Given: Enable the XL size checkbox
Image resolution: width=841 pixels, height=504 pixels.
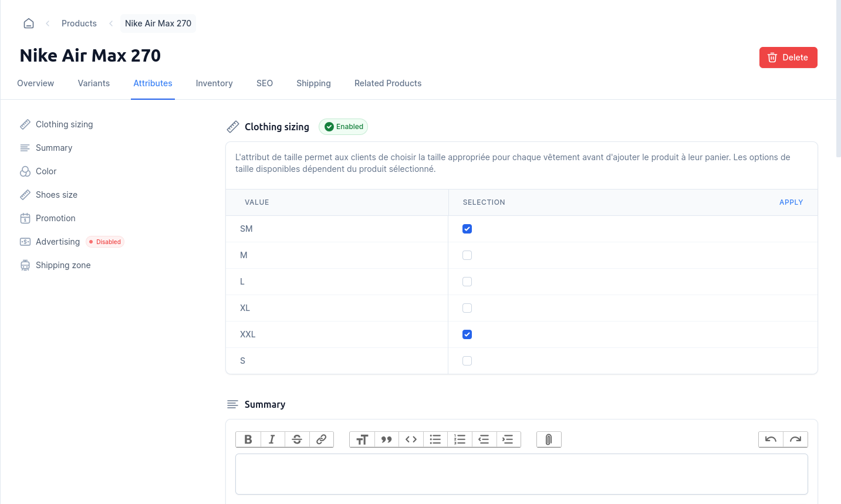Looking at the screenshot, I should (467, 308).
